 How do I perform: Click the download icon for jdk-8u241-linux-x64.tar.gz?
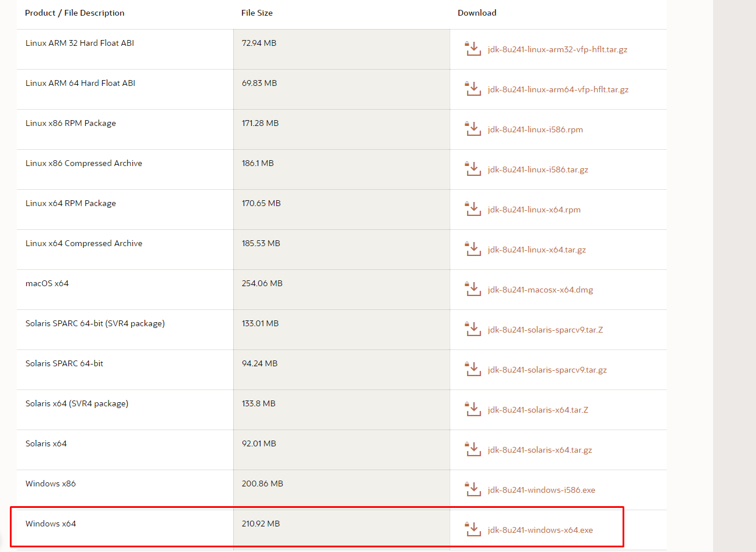pyautogui.click(x=473, y=249)
